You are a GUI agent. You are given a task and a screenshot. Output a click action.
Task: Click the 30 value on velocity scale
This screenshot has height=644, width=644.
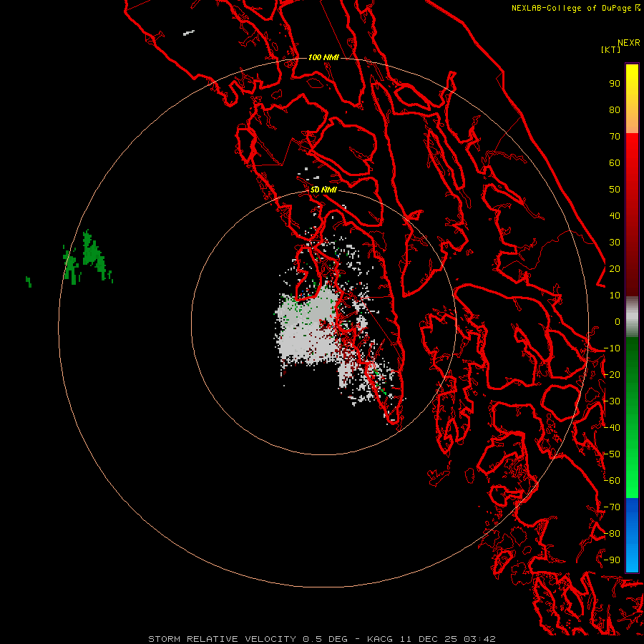tap(615, 243)
